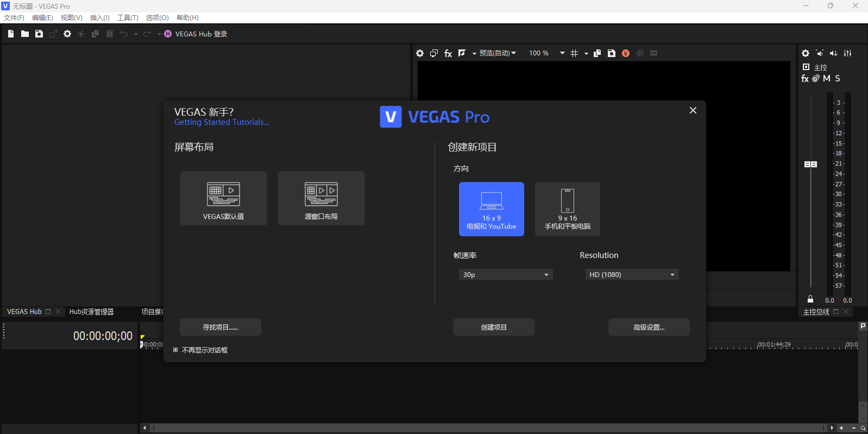The height and width of the screenshot is (434, 868).
Task: Toggle downmix output speaker icon
Action: (820, 53)
